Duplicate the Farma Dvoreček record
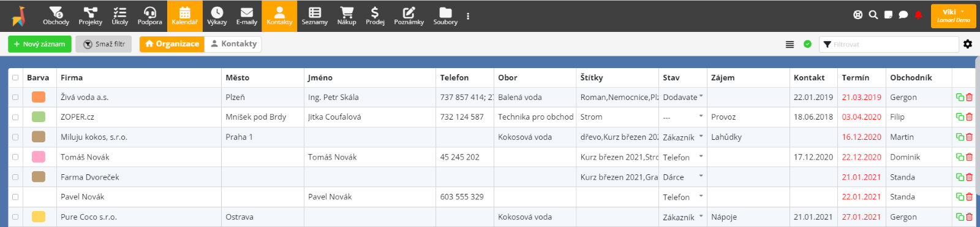Screen dimensions: 980x227 [960, 177]
